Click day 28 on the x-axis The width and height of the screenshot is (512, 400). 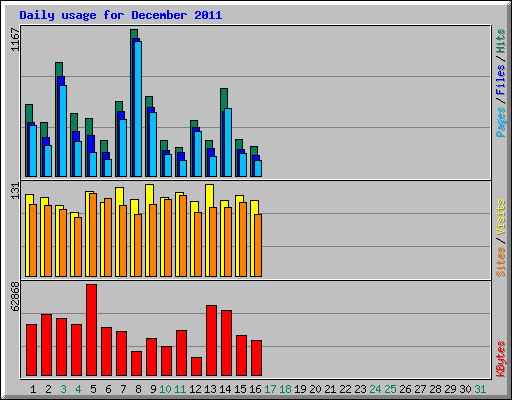[435, 389]
